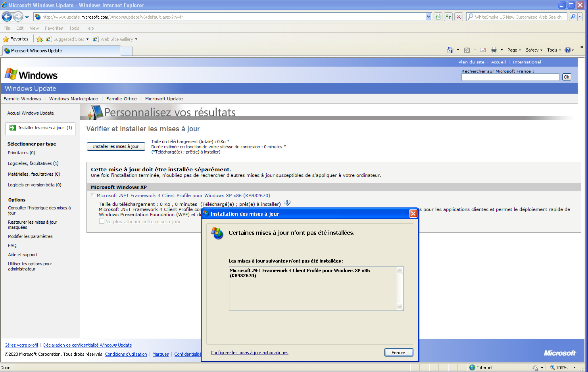Screen dimensions: 588x372
Task: Go back using the browser Back arrow
Action: (7, 17)
